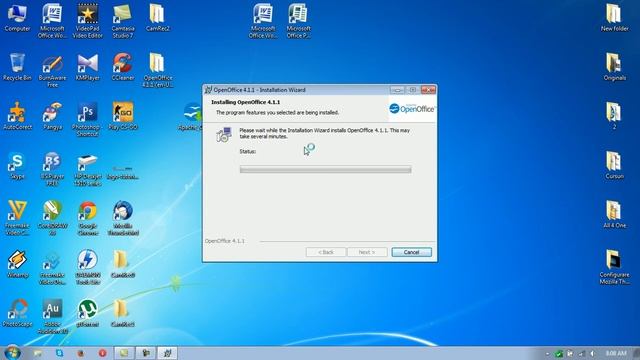Select the All 4 One folder
The width and height of the screenshot is (640, 360).
click(x=614, y=215)
